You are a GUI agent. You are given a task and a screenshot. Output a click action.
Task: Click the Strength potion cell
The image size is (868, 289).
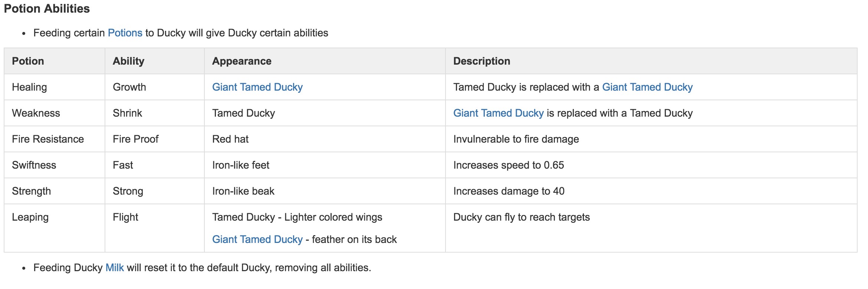pyautogui.click(x=31, y=191)
